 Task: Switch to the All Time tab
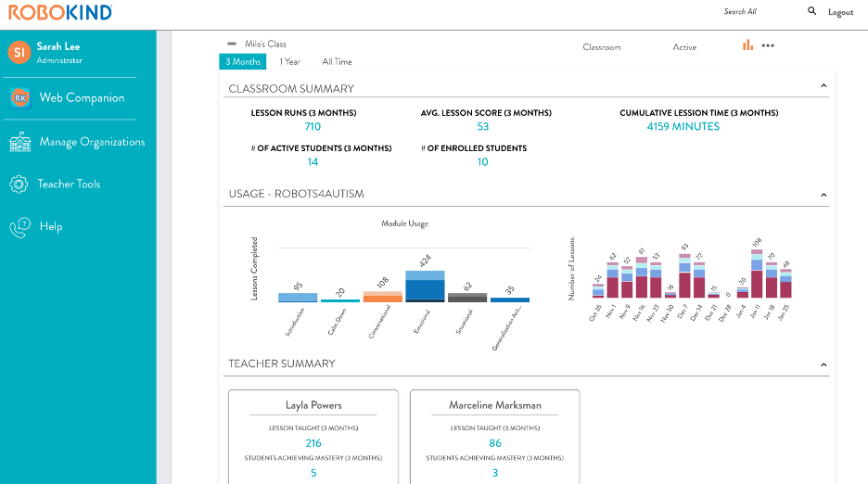point(337,62)
